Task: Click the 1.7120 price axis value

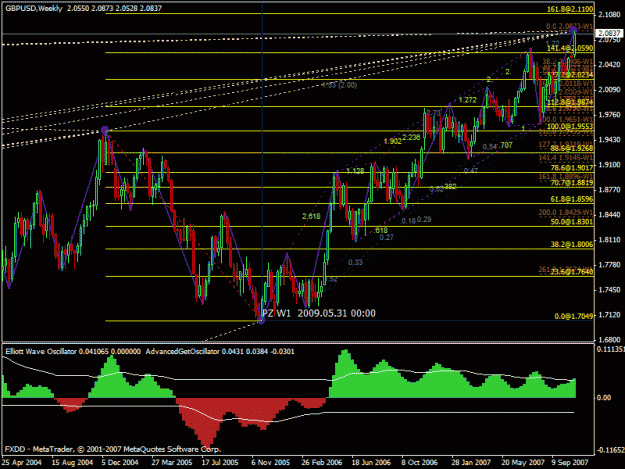Action: [x=609, y=315]
